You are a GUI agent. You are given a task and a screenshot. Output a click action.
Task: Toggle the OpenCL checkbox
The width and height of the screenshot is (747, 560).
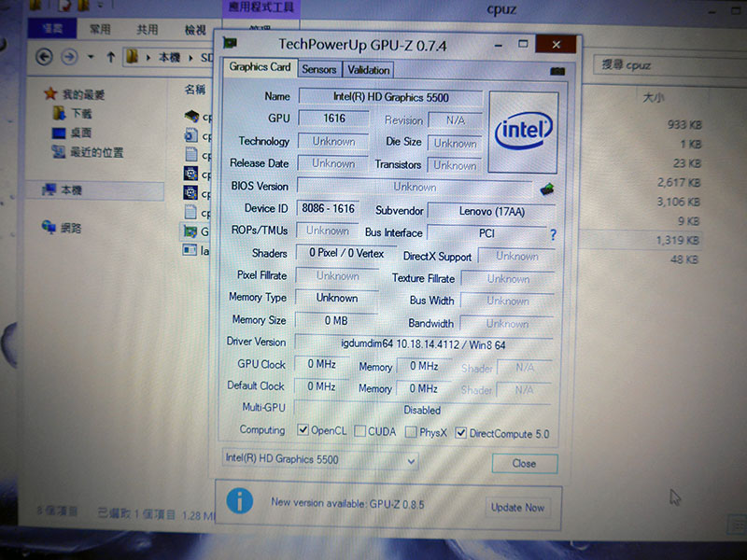pyautogui.click(x=303, y=430)
